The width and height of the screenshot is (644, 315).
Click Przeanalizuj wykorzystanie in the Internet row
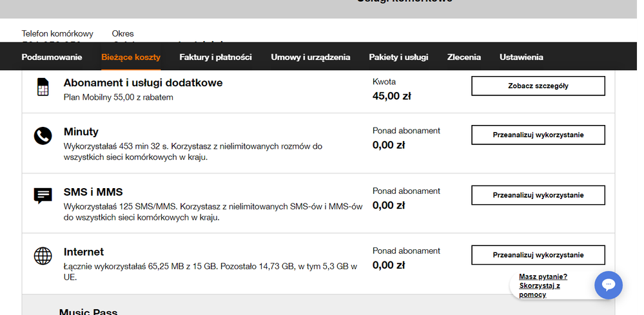pos(538,255)
